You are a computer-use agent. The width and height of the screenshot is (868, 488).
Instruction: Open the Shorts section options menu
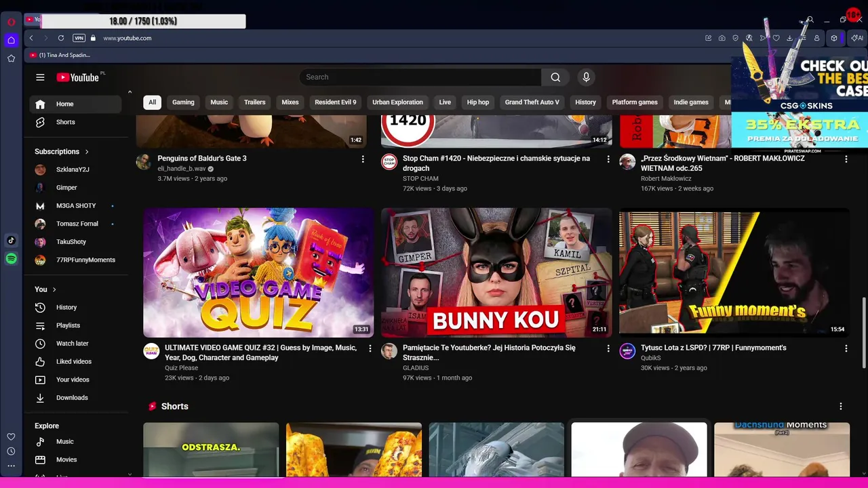(x=841, y=407)
